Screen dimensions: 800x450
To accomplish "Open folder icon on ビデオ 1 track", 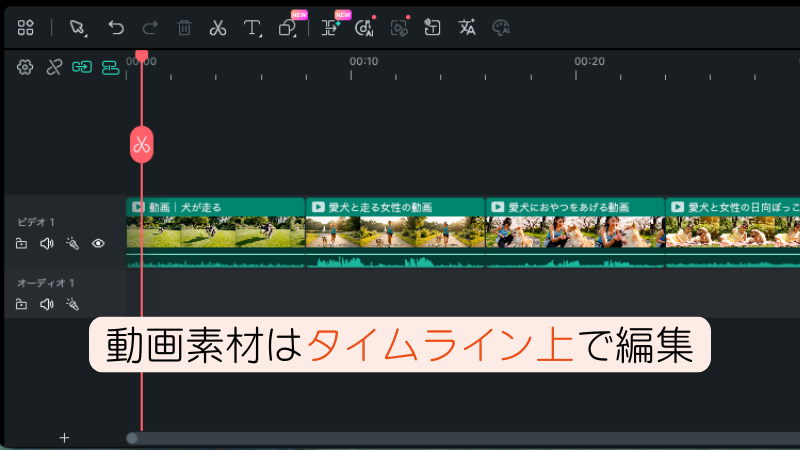I will click(21, 243).
